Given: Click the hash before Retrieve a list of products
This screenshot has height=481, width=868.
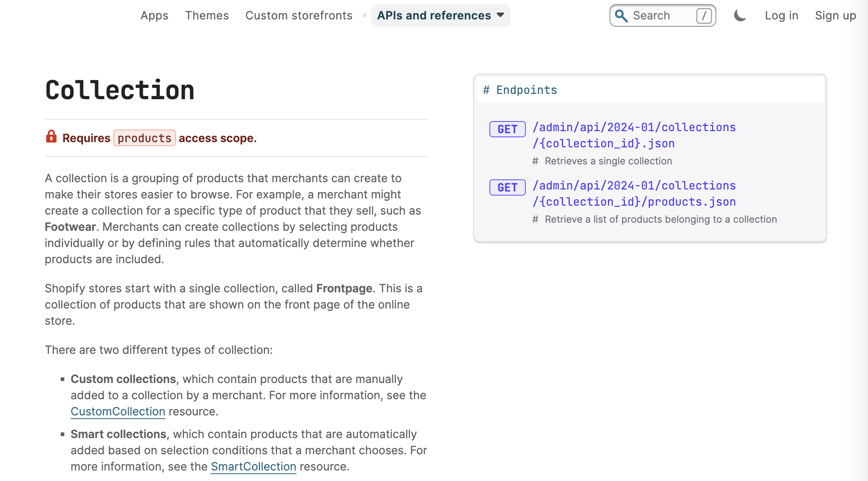Looking at the screenshot, I should click(x=535, y=219).
